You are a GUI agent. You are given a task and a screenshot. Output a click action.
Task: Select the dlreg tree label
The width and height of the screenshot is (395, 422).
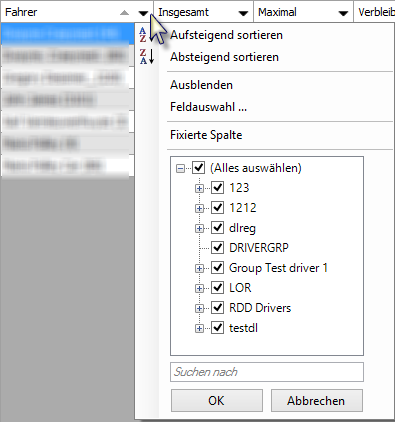click(x=242, y=228)
